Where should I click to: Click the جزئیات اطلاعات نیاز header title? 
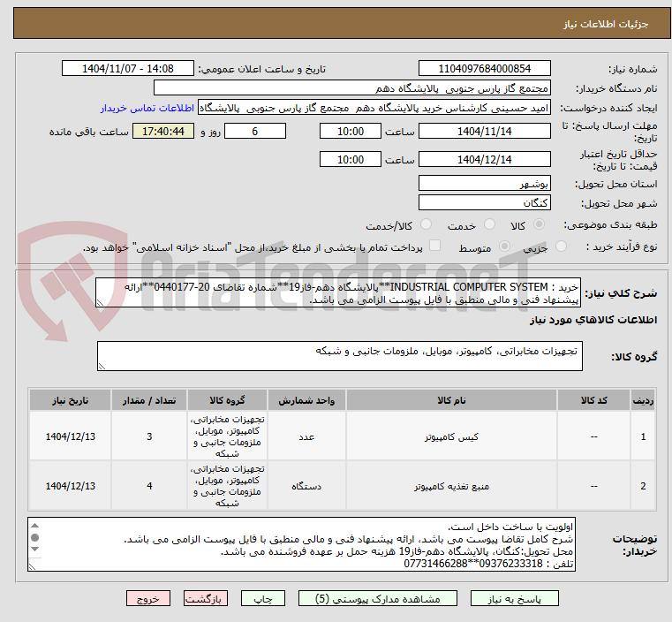point(605,24)
